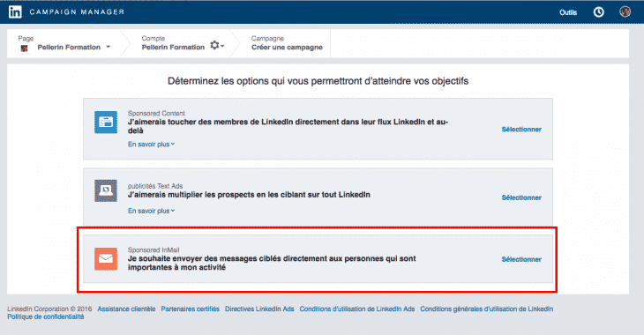Viewport: 644px width, 335px height.
Task: Open the Partenaires certifiés footer link
Action: [x=191, y=309]
